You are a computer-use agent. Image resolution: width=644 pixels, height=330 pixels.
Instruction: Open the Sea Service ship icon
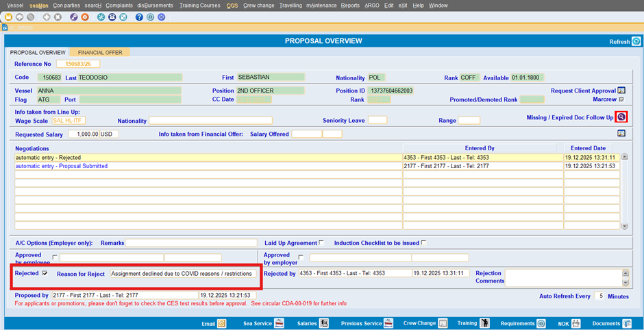(279, 323)
